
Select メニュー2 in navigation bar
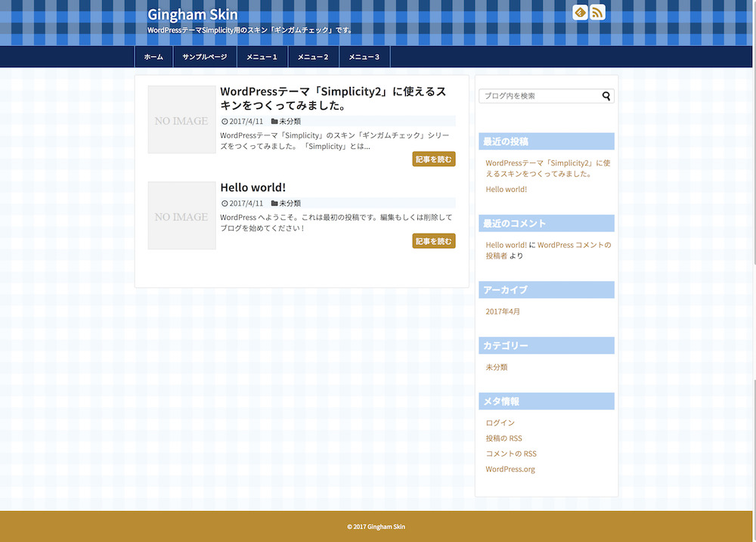313,57
